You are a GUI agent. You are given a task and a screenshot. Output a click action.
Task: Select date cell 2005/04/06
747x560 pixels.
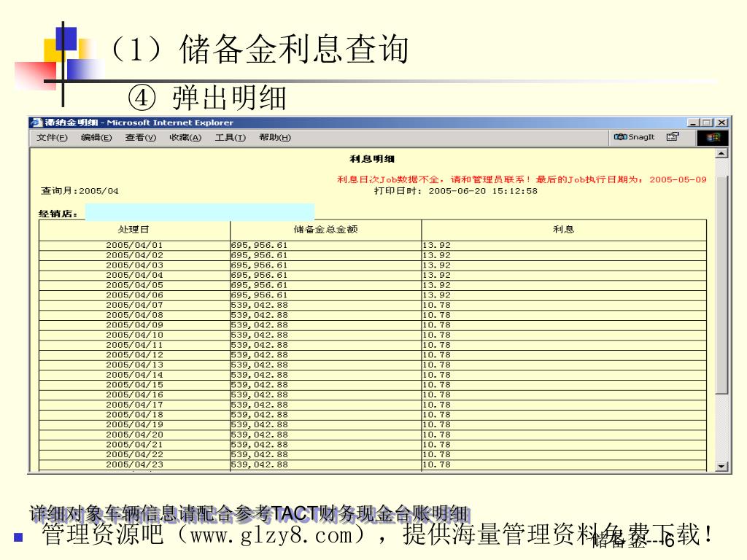click(134, 295)
